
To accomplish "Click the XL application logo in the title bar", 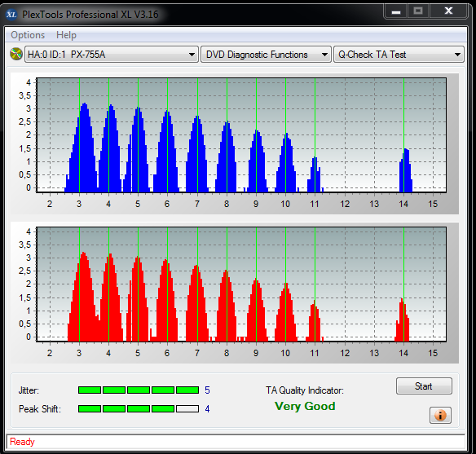I will [11, 14].
